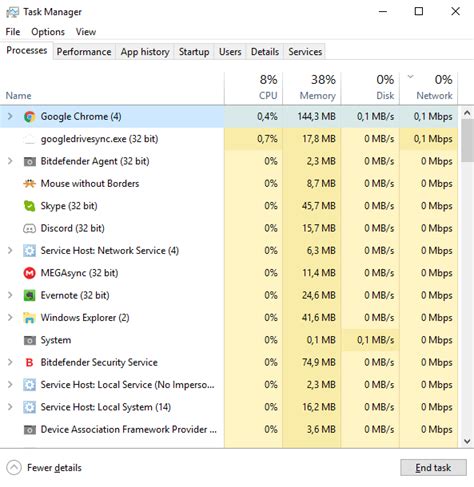Image resolution: width=474 pixels, height=487 pixels.
Task: Switch to the Performance tab
Action: click(x=84, y=52)
